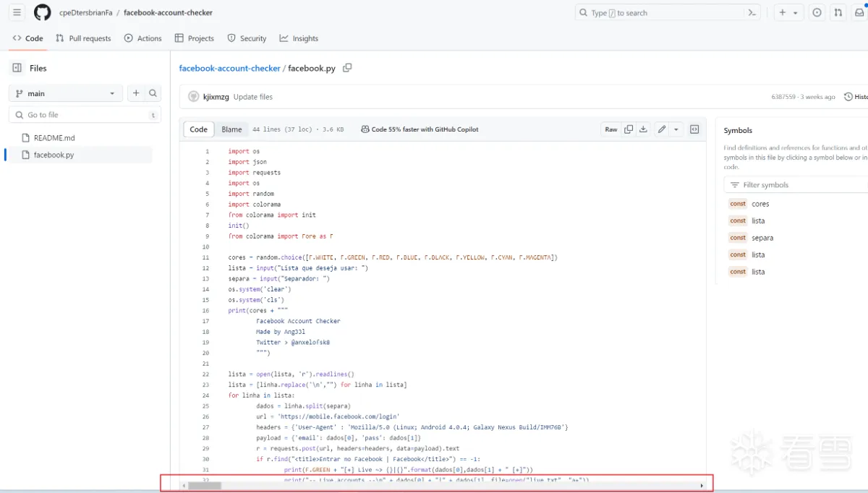The height and width of the screenshot is (493, 868).
Task: Open the issues icon in header
Action: point(817,12)
